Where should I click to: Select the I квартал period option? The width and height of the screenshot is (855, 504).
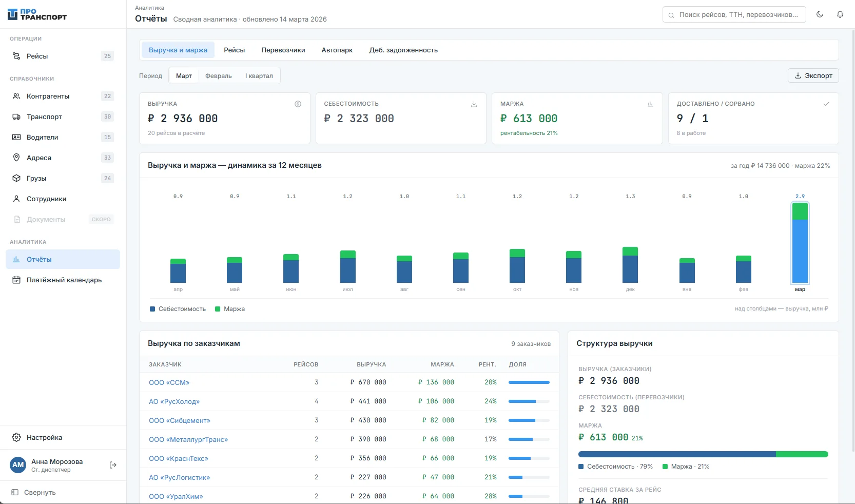pyautogui.click(x=259, y=76)
